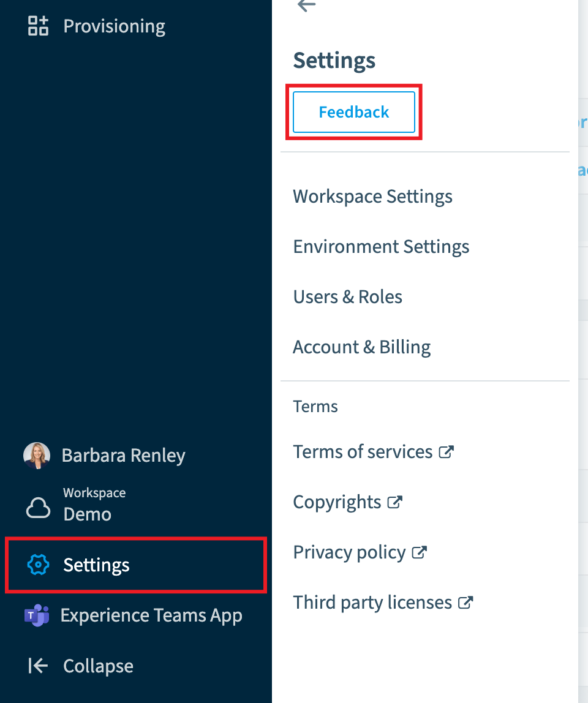Image resolution: width=588 pixels, height=703 pixels.
Task: Open the Provisioning menu item
Action: pos(114,26)
